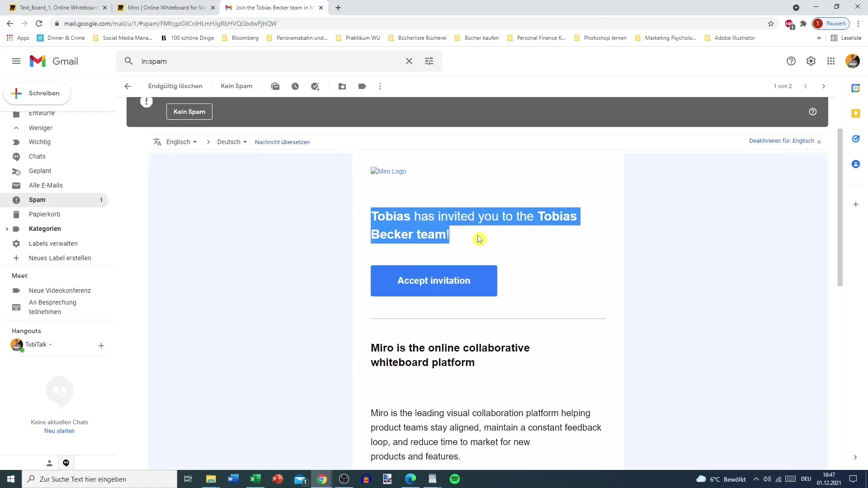Screen dimensions: 868x488
Task: Click Labels verwalten
Action: coord(53,244)
